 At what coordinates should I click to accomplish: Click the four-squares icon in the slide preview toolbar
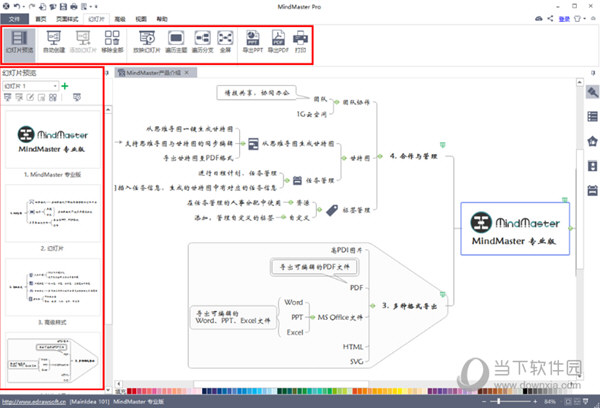(x=53, y=98)
